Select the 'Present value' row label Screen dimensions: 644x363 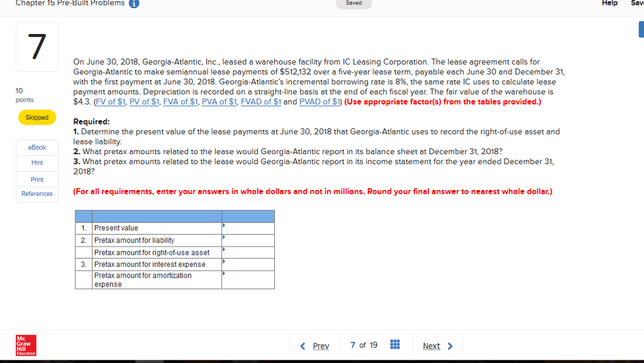tap(116, 228)
